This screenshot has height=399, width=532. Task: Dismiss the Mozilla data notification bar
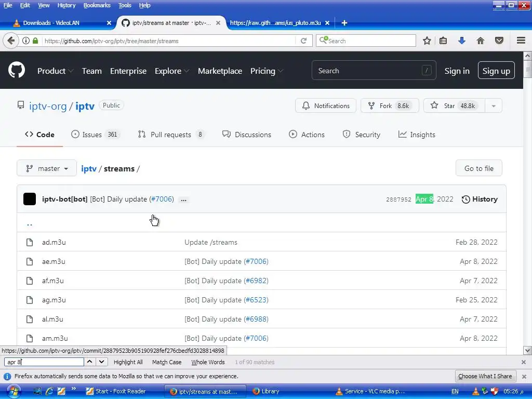pyautogui.click(x=524, y=376)
